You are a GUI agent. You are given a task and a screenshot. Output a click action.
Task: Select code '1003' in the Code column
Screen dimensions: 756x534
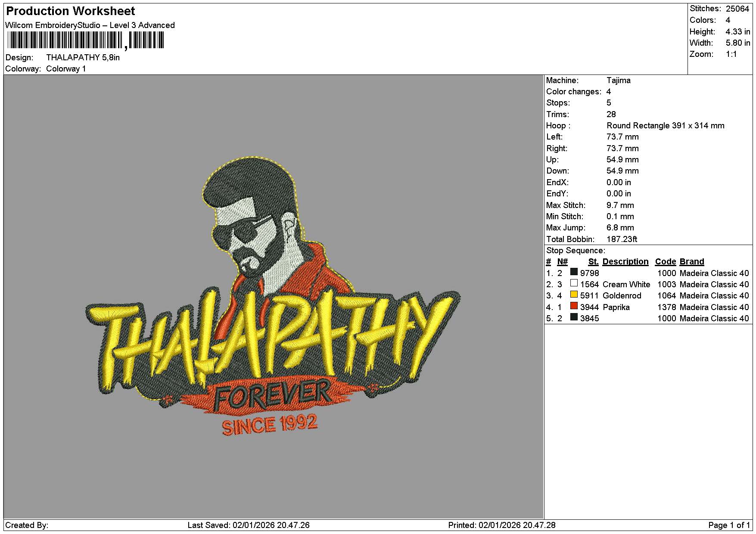click(x=667, y=285)
